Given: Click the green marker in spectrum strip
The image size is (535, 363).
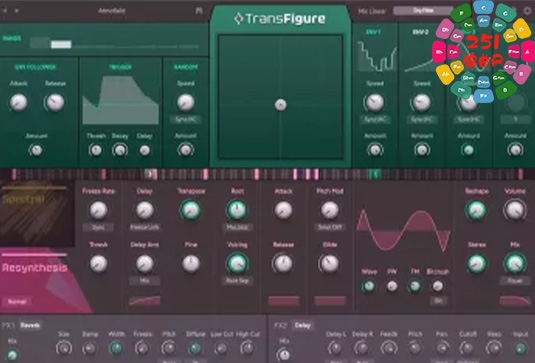Looking at the screenshot, I should 375,174.
